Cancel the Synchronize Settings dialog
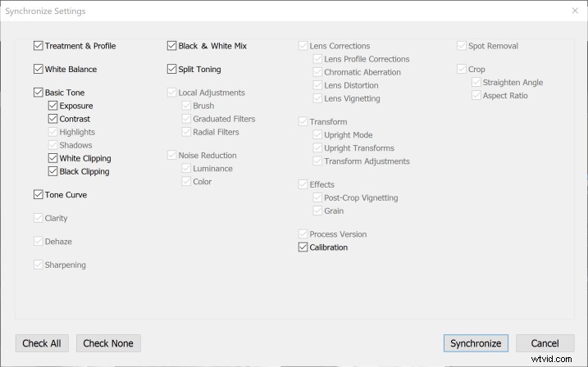Viewport: 588px width, 367px height. click(x=545, y=343)
